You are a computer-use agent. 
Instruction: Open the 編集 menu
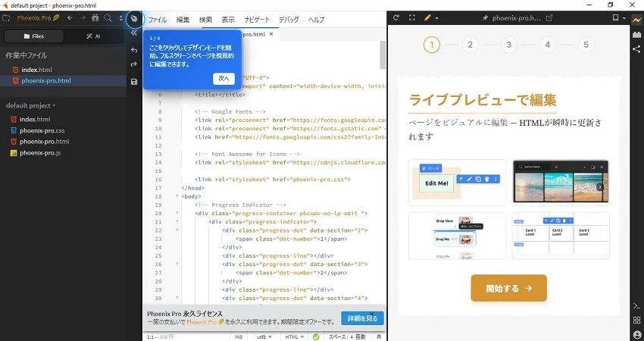tap(183, 19)
